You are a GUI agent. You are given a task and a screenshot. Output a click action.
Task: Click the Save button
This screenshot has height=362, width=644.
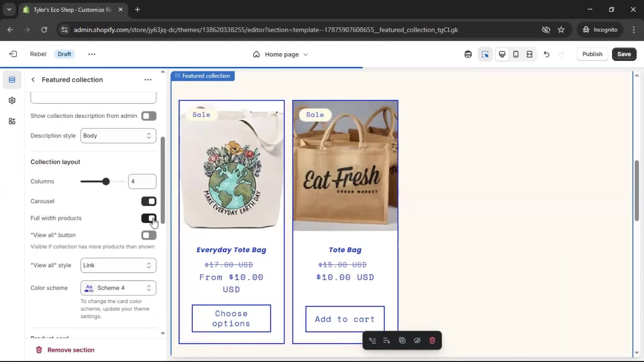[x=624, y=54]
